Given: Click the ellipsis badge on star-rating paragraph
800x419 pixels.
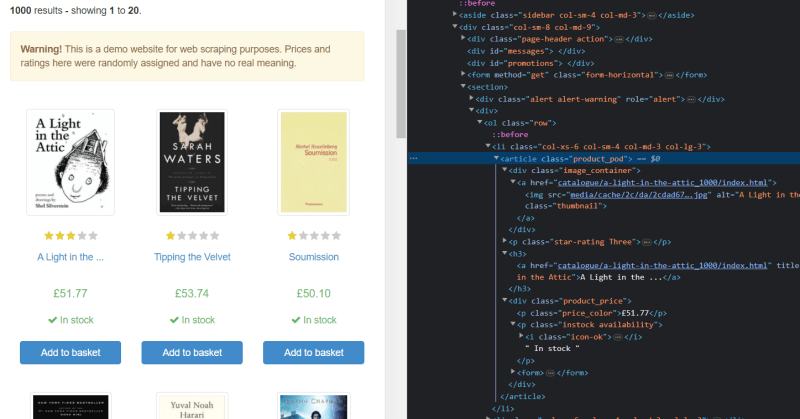Looking at the screenshot, I should (646, 242).
